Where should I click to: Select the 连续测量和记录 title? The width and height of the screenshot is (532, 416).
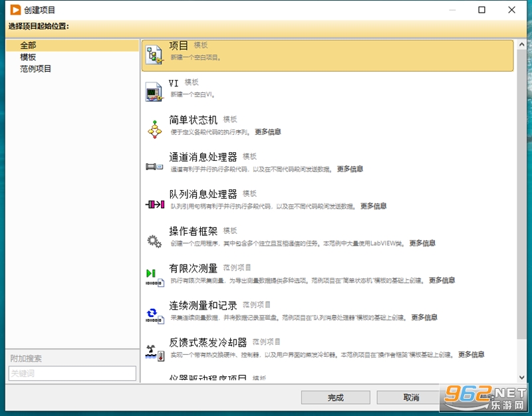click(x=203, y=306)
